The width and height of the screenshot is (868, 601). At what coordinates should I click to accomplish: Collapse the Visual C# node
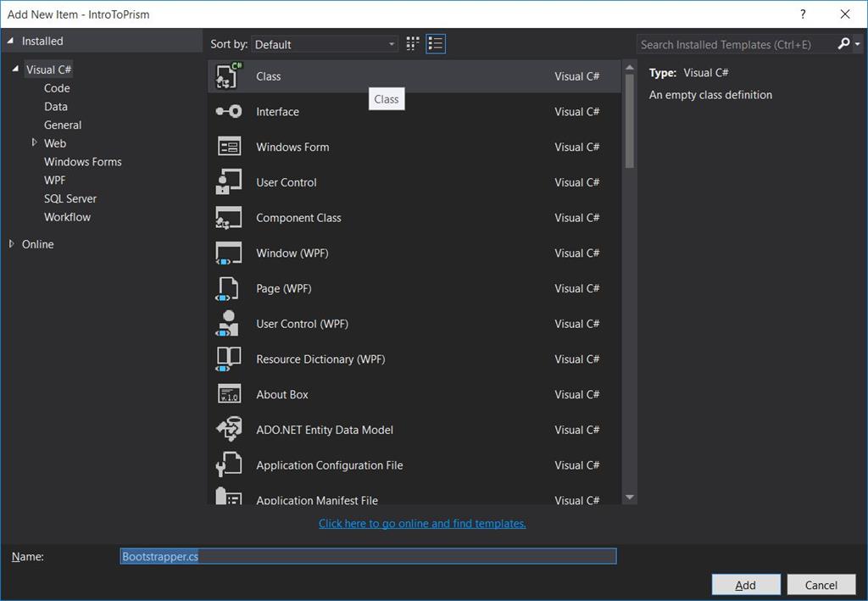(15, 70)
